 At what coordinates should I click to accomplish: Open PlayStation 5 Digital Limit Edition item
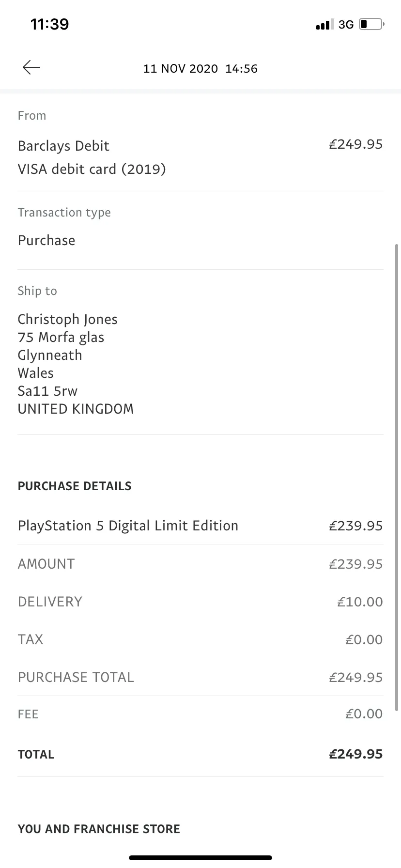pos(200,526)
